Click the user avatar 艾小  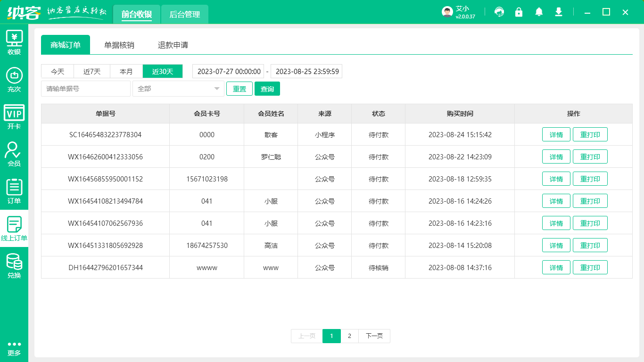[x=447, y=12]
